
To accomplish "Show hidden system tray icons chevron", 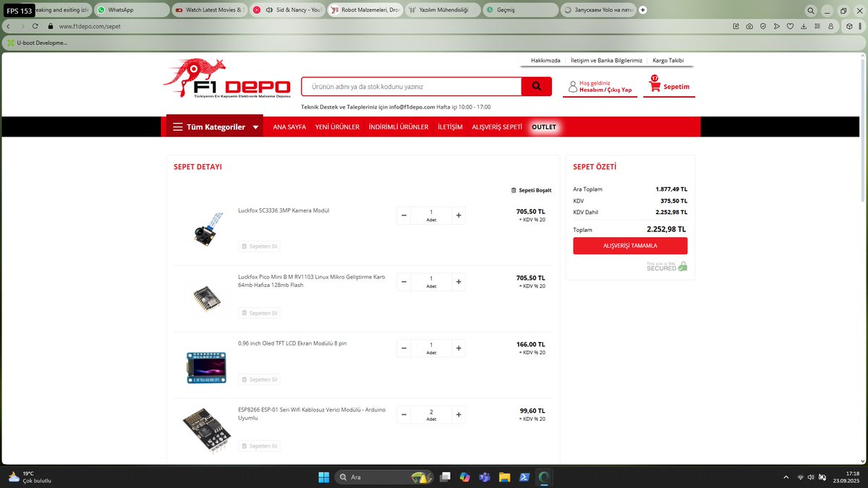I will click(786, 477).
